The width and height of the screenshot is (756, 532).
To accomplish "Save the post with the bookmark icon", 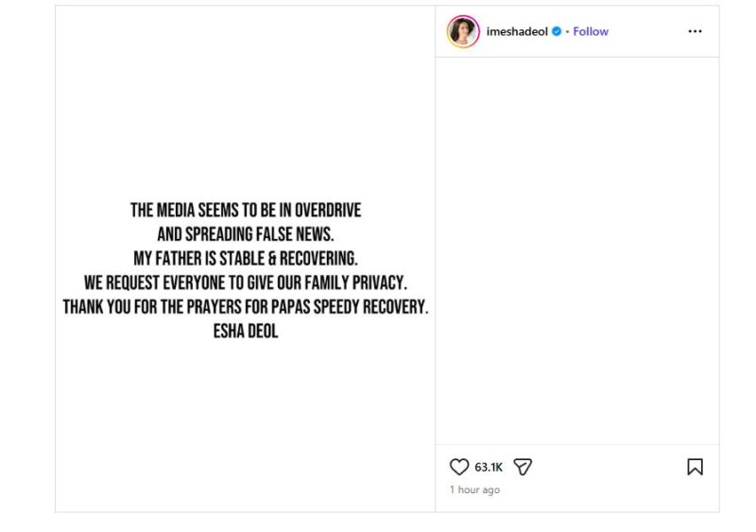I will click(695, 467).
